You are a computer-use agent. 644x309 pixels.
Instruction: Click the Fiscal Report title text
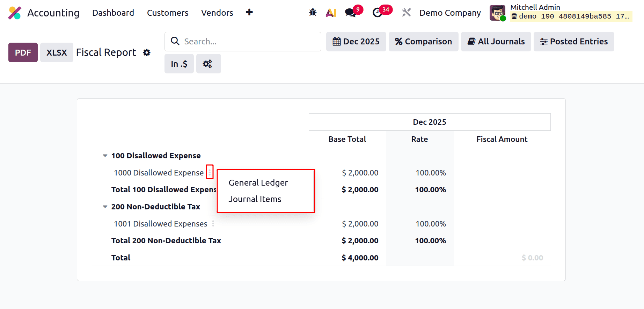106,52
